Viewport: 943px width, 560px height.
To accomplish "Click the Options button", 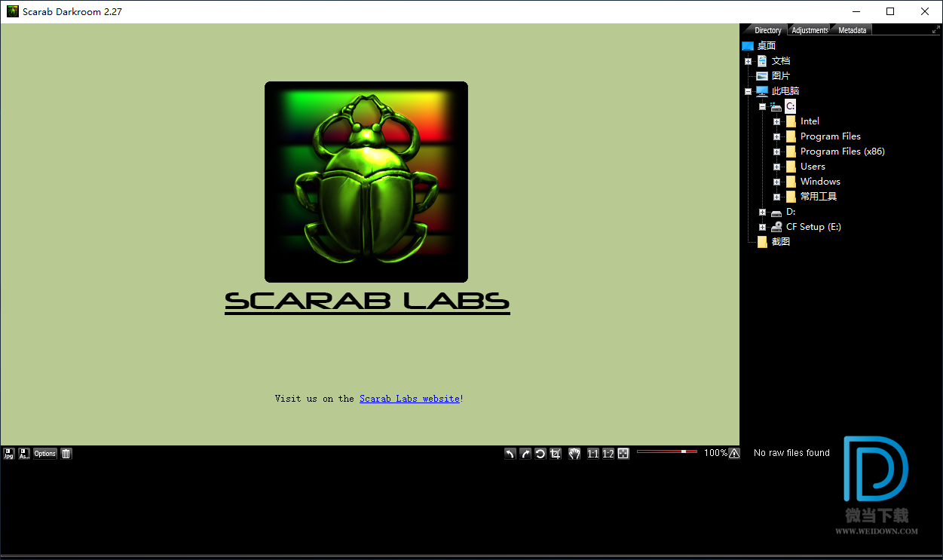I will coord(45,453).
